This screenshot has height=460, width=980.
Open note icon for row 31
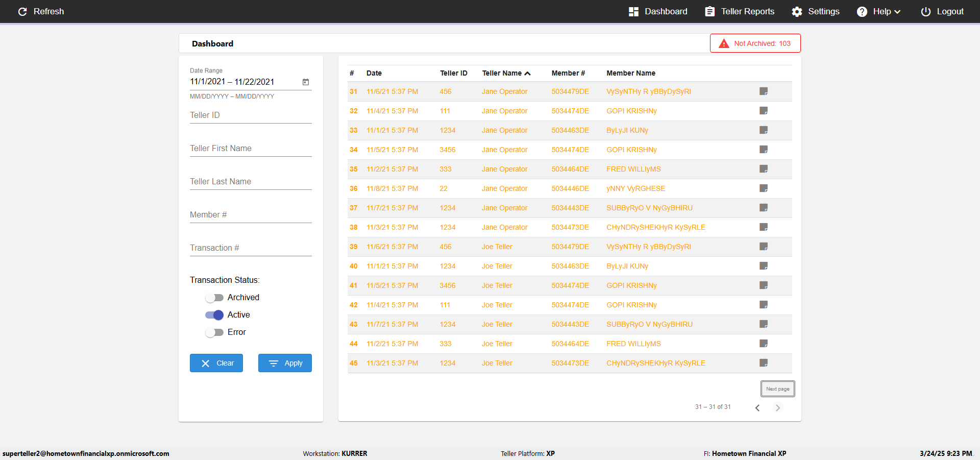click(x=764, y=91)
